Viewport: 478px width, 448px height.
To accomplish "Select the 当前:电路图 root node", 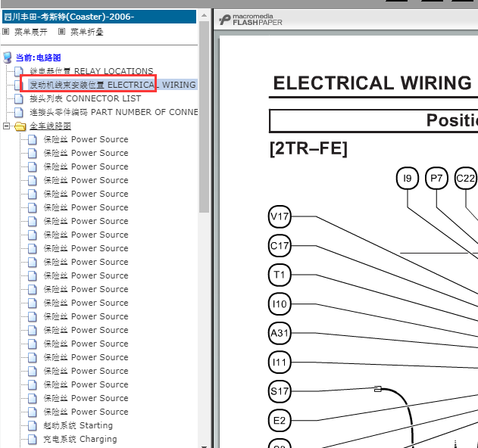I will pyautogui.click(x=38, y=58).
